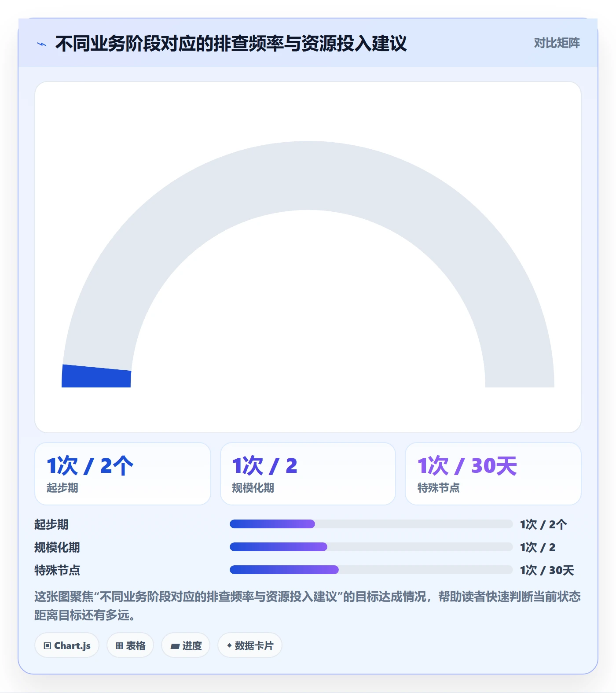
Task: Select the 特殊节点 label beside its progress bar
Action: tap(57, 570)
